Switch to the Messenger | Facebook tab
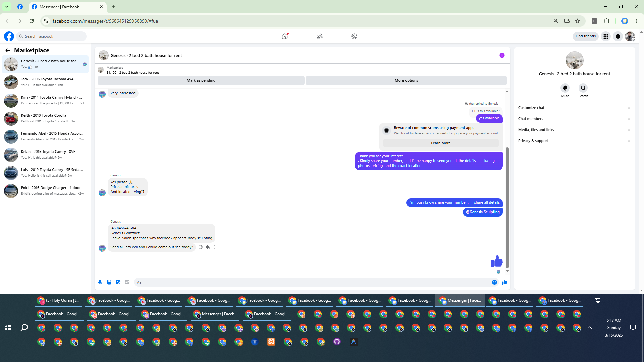644x362 pixels. pos(67,7)
